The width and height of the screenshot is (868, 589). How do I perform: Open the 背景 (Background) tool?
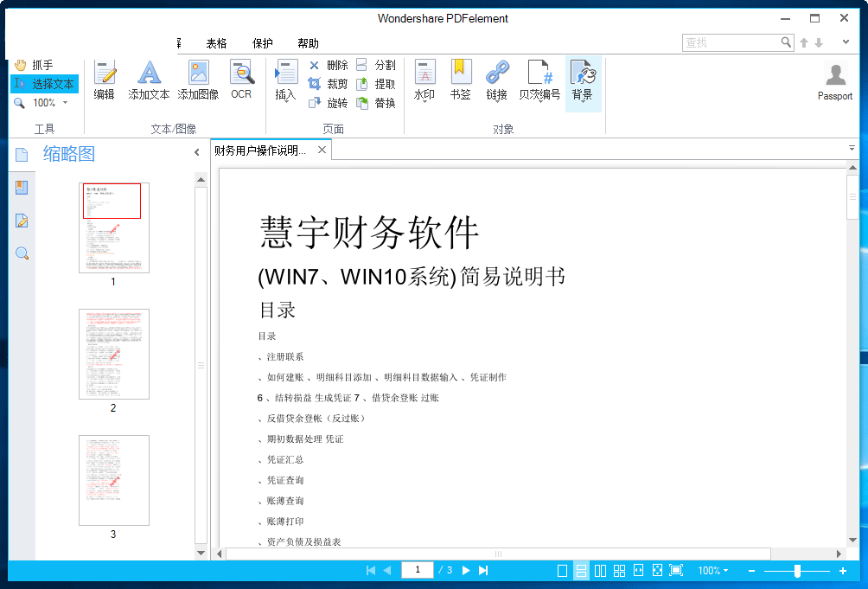tap(582, 82)
